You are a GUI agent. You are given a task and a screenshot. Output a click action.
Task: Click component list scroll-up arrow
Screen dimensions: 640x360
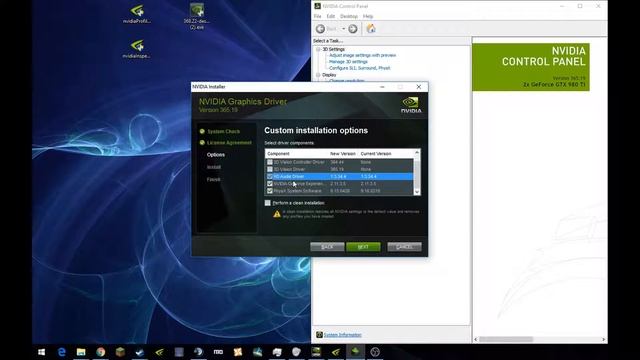417,153
